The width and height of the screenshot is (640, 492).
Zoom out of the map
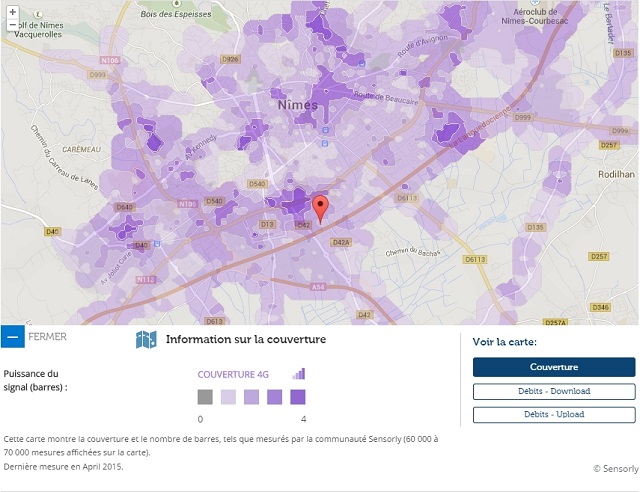[x=11, y=25]
